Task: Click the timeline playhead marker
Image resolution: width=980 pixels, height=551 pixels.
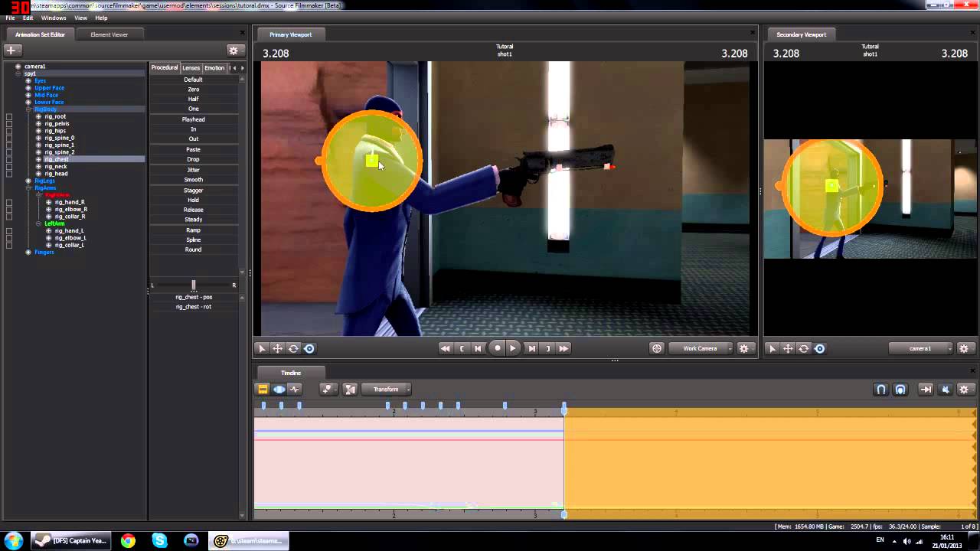Action: 564,409
